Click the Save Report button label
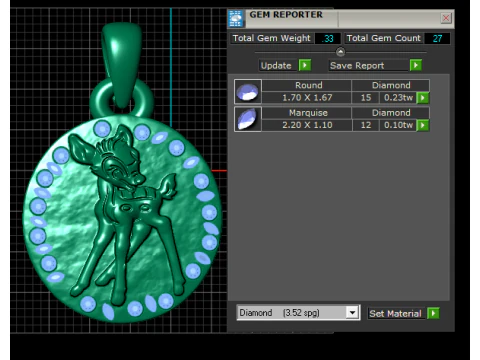The image size is (480, 360). pos(368,65)
